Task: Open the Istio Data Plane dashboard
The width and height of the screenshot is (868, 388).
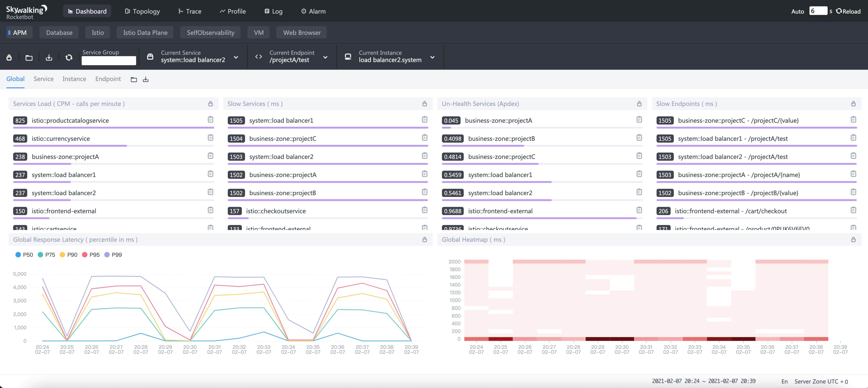Action: click(x=145, y=33)
